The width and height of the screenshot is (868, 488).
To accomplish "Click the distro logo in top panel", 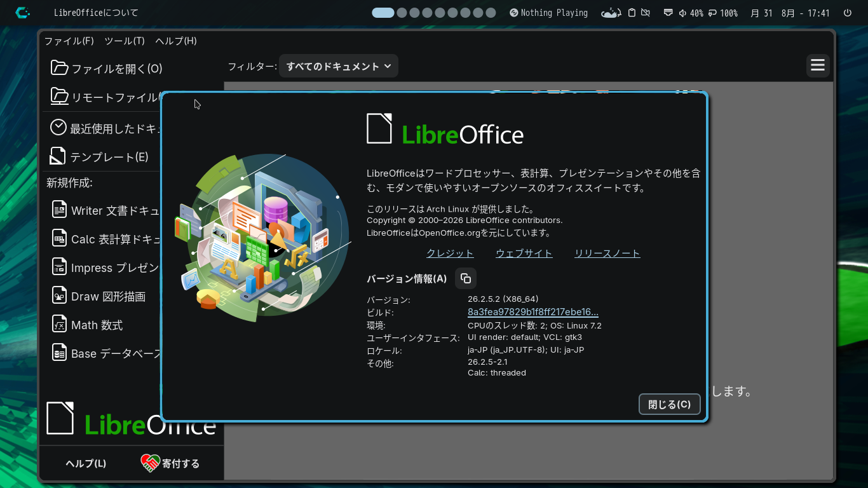I will (x=23, y=13).
